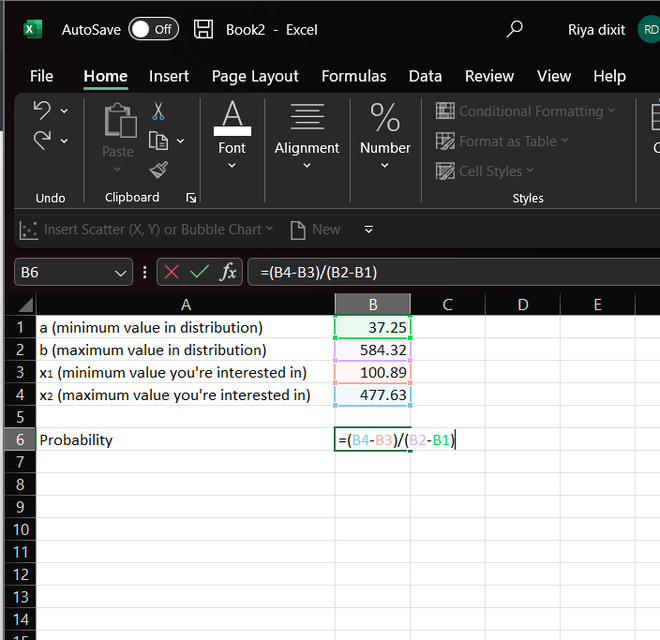
Task: Open the Clipboard pane launcher
Action: (x=191, y=198)
